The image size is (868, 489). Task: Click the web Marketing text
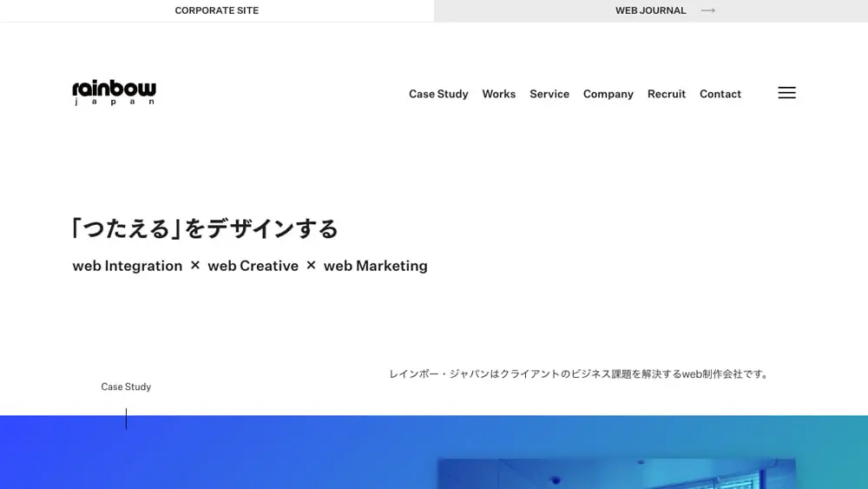(x=375, y=266)
